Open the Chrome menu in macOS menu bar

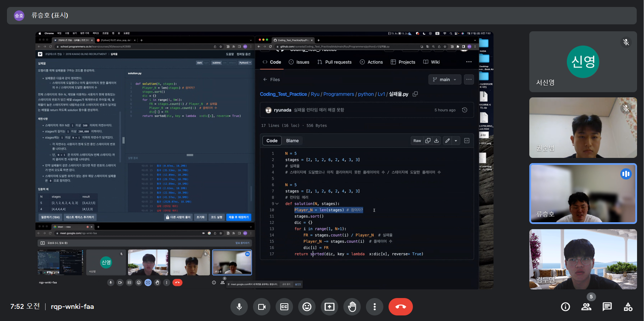tap(49, 33)
